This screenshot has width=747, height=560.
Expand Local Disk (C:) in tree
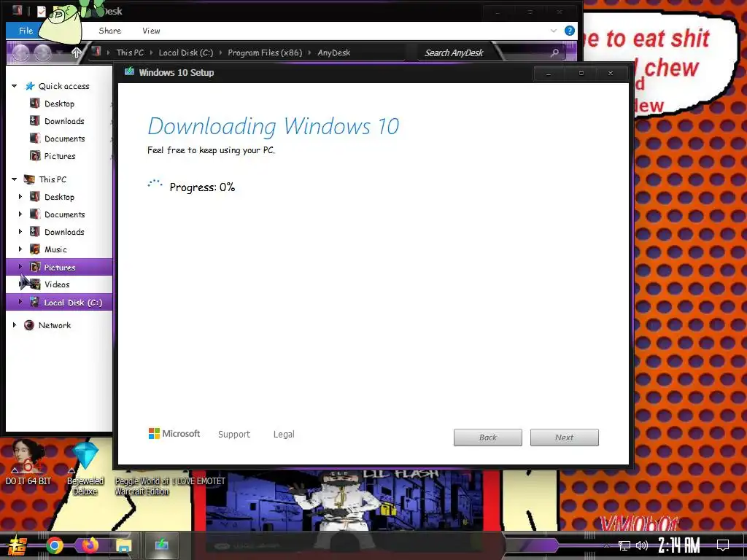(x=20, y=301)
